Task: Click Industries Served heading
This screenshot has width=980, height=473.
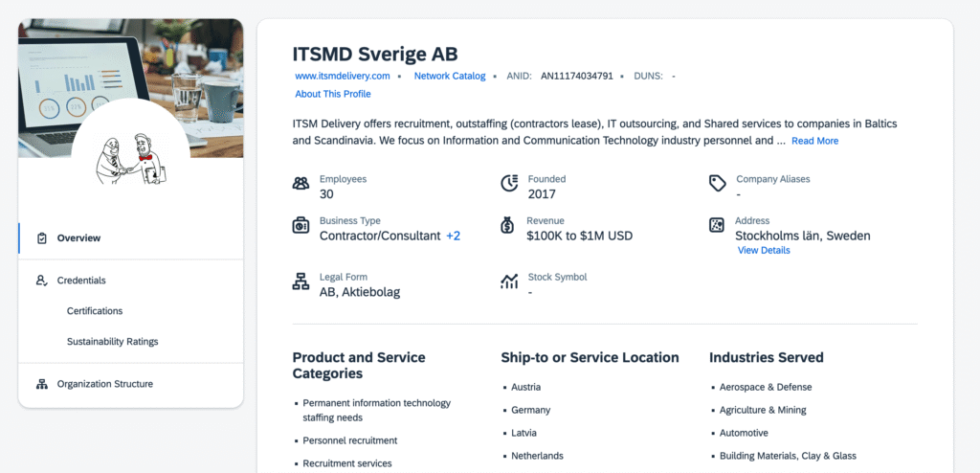Action: 767,357
